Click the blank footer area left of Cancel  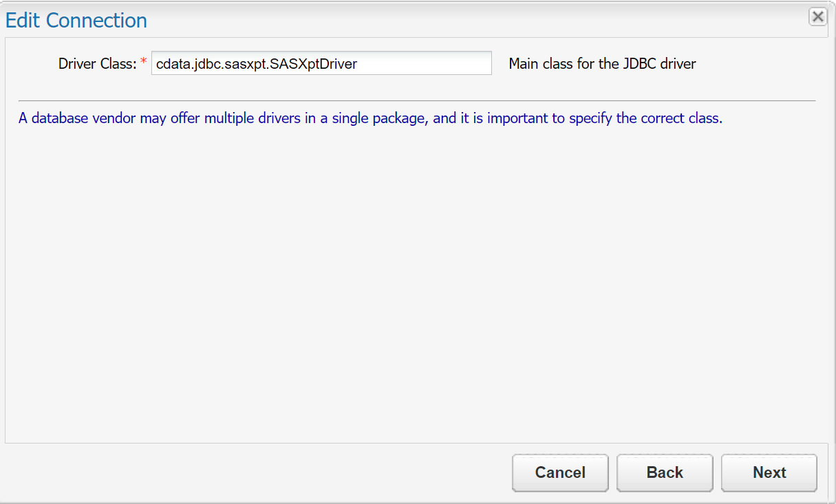[255, 472]
